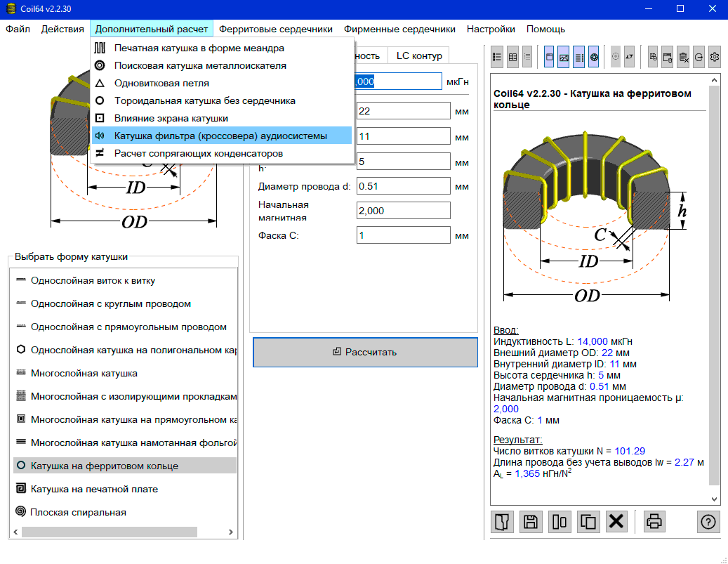Click the gear settings icon in results toolbar
This screenshot has width=728, height=564.
715,57
